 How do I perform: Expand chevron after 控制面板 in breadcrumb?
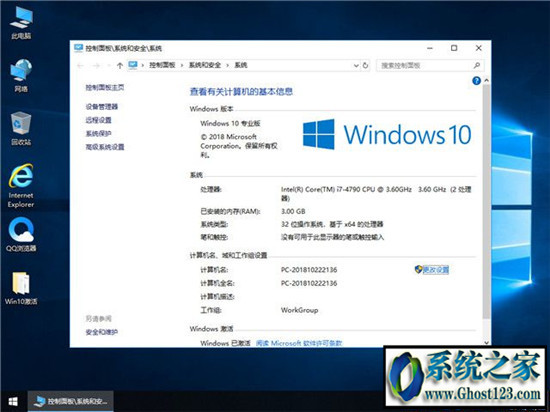tap(182, 65)
